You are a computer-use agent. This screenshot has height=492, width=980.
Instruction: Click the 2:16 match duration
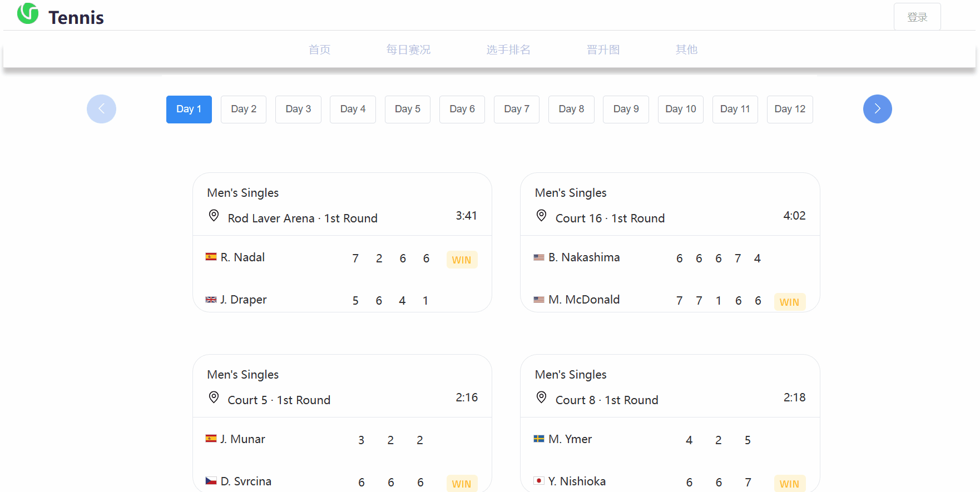click(467, 397)
